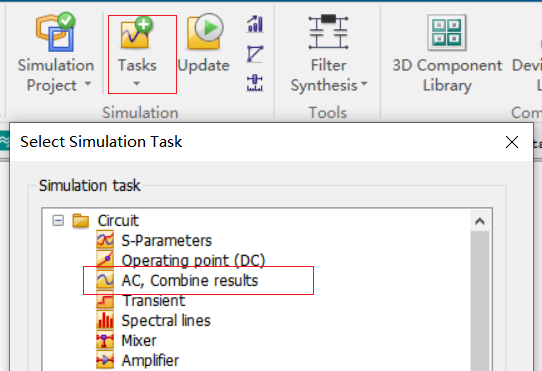This screenshot has height=371, width=542.
Task: Collapse the Circuit folder tree node
Action: pyautogui.click(x=58, y=221)
